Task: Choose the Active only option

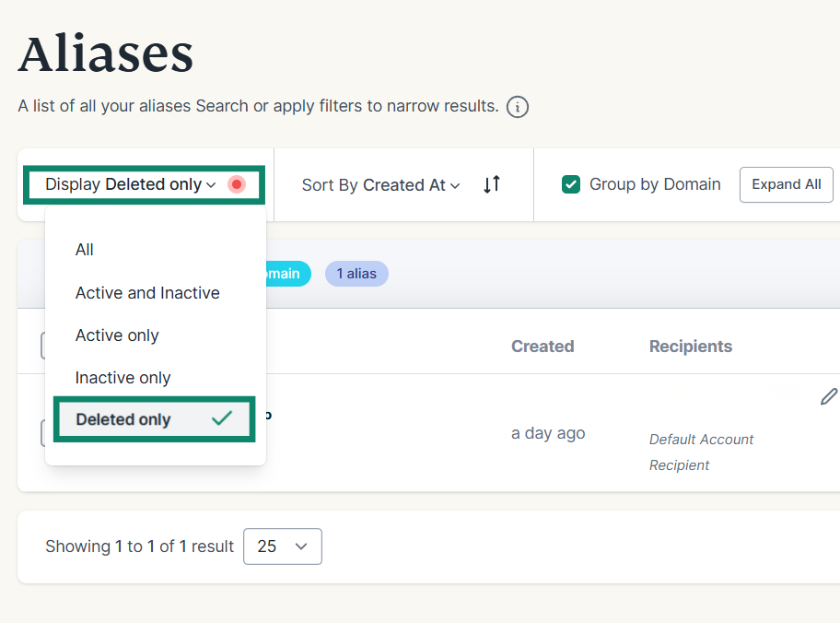Action: (x=117, y=335)
